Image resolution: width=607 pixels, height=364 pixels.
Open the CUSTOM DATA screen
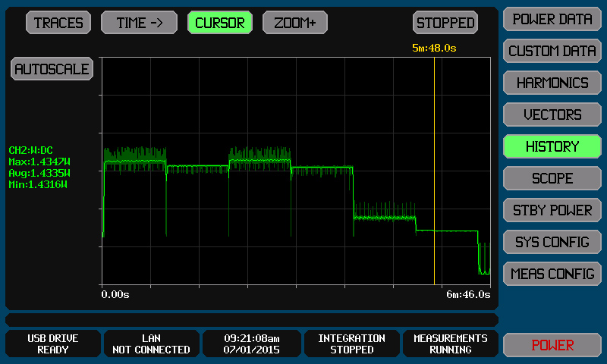point(552,51)
